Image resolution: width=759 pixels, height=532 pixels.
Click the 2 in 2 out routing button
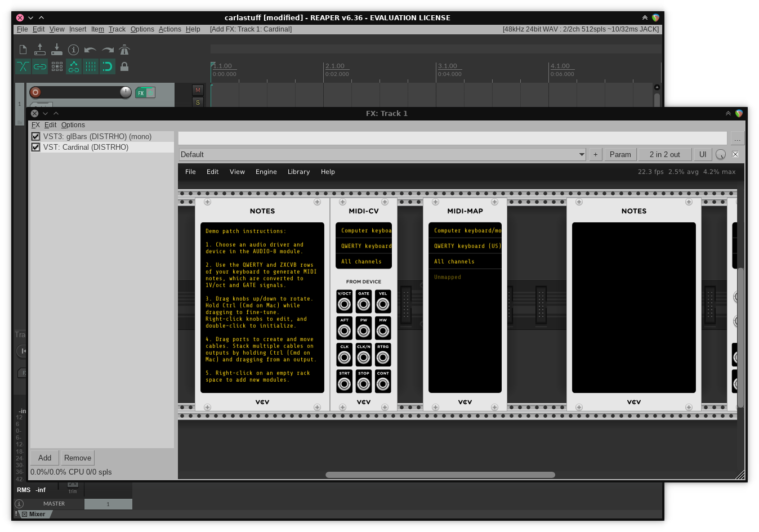[664, 154]
